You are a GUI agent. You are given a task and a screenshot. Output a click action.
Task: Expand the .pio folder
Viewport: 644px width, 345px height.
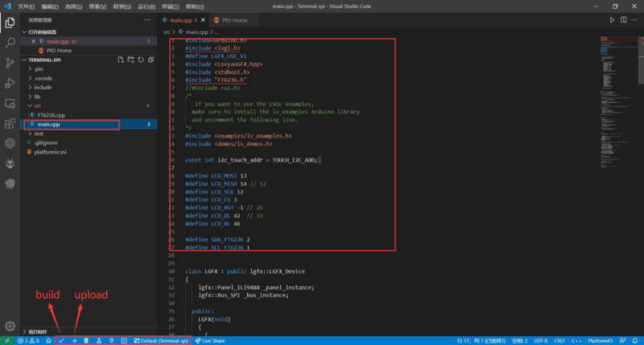click(x=39, y=68)
